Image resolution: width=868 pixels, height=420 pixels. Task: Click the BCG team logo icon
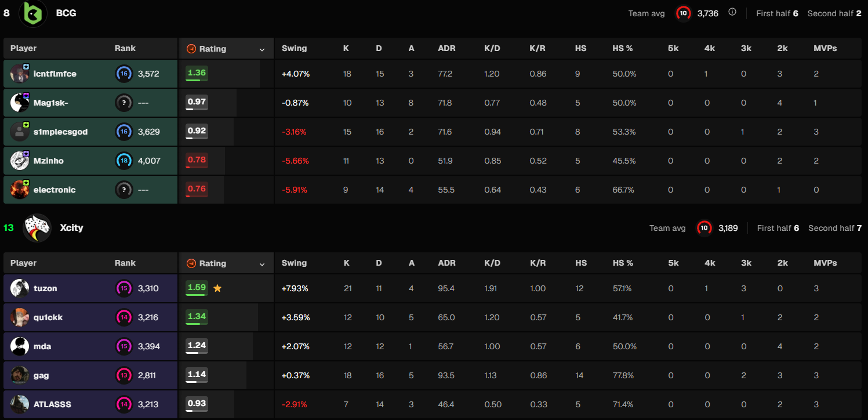[33, 13]
